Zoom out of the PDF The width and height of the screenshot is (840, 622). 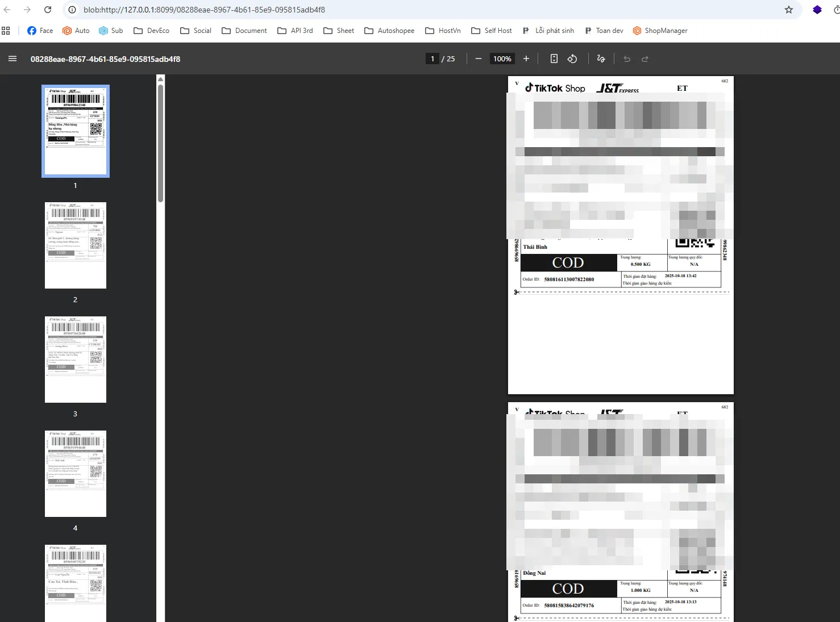[x=479, y=59]
